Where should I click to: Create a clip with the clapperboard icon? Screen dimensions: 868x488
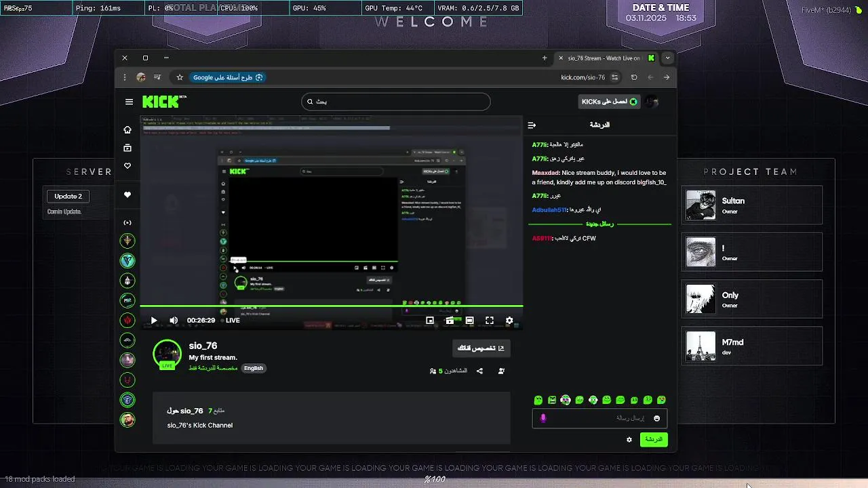[x=450, y=321]
